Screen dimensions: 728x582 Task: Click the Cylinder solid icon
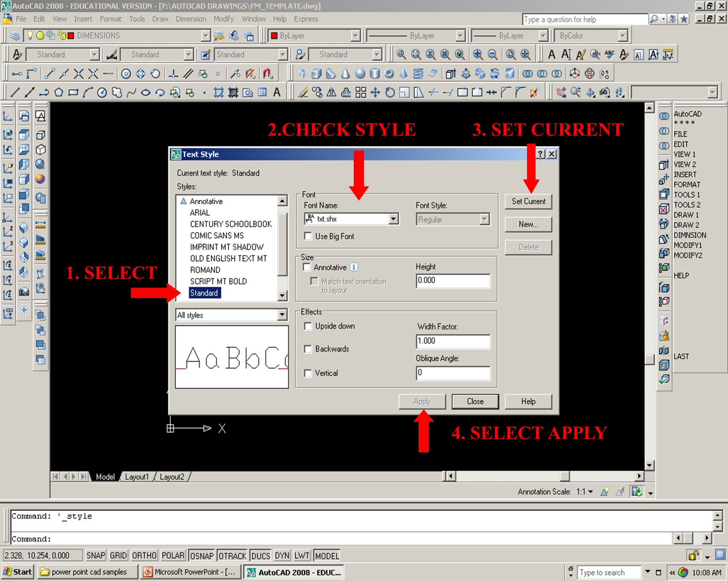pos(375,73)
